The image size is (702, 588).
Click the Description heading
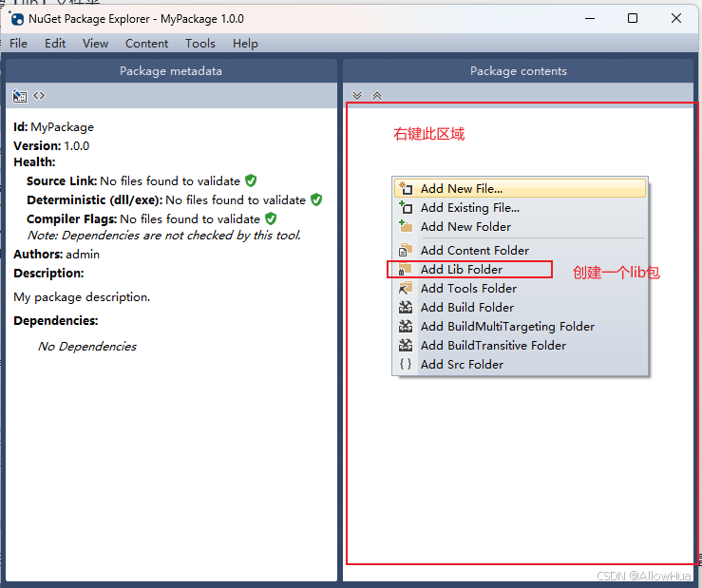pyautogui.click(x=48, y=274)
